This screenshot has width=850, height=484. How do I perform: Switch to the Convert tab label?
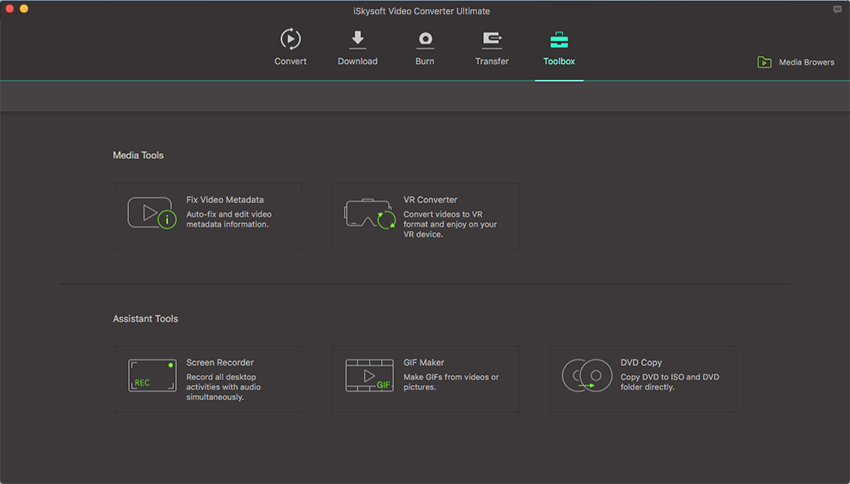click(x=290, y=61)
